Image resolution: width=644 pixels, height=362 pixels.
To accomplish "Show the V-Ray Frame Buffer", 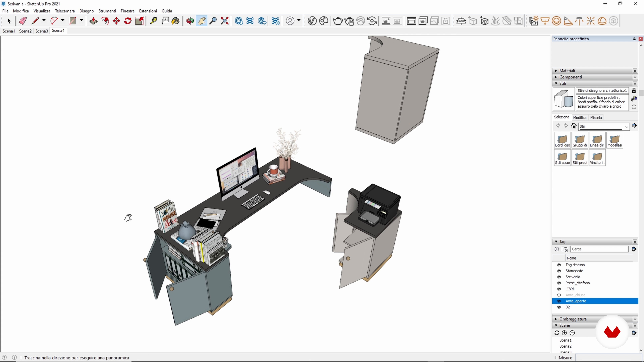I will tap(412, 21).
